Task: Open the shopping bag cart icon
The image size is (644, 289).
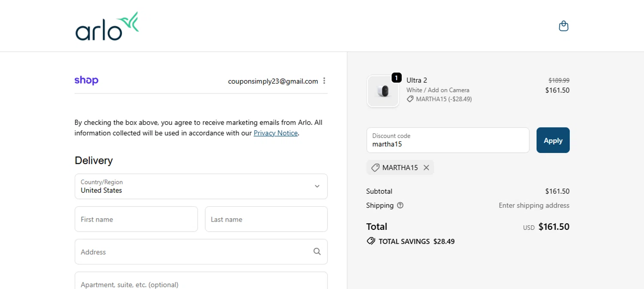Action: (x=563, y=26)
